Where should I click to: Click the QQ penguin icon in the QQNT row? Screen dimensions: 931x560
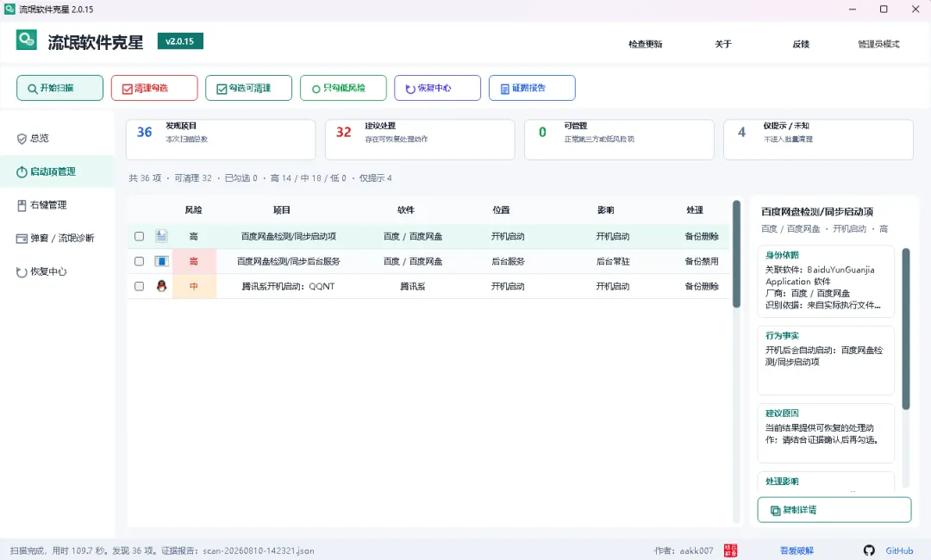161,286
